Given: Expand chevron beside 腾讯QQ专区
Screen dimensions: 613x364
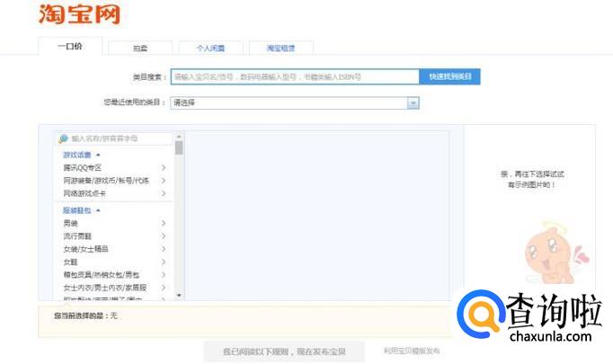Looking at the screenshot, I should point(164,167).
